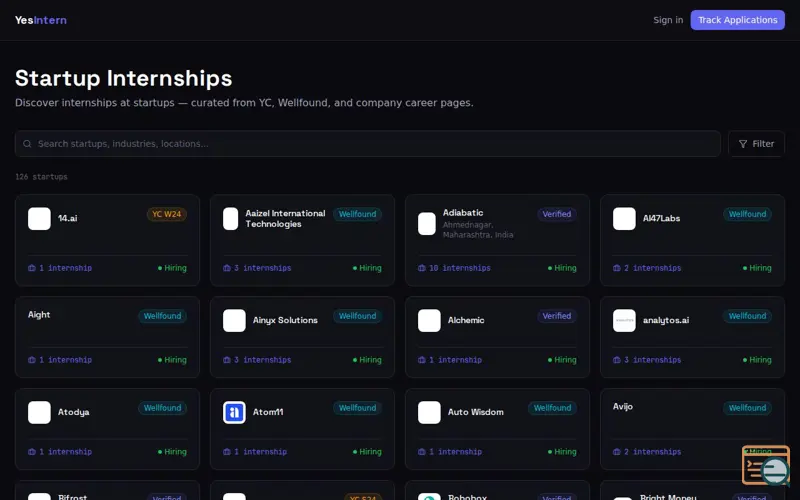
Task: Click briefcase icon on analytos.ai card
Action: (616, 360)
